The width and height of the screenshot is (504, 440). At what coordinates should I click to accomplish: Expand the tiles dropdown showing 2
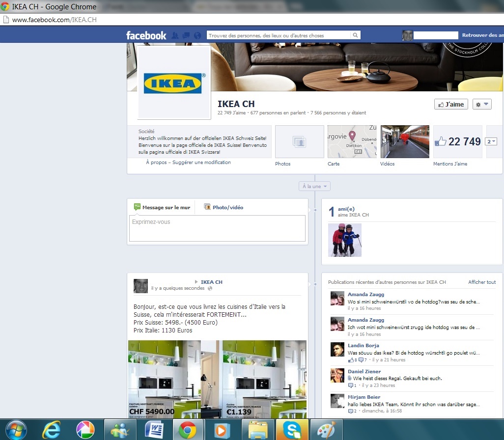coord(491,141)
